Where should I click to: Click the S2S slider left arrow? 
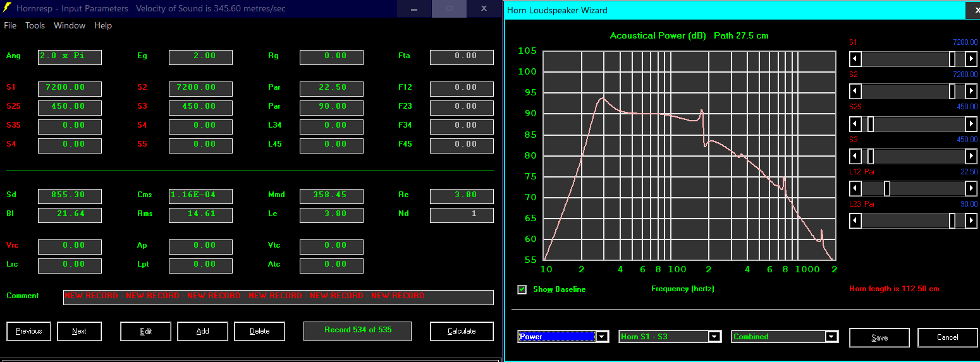[855, 124]
